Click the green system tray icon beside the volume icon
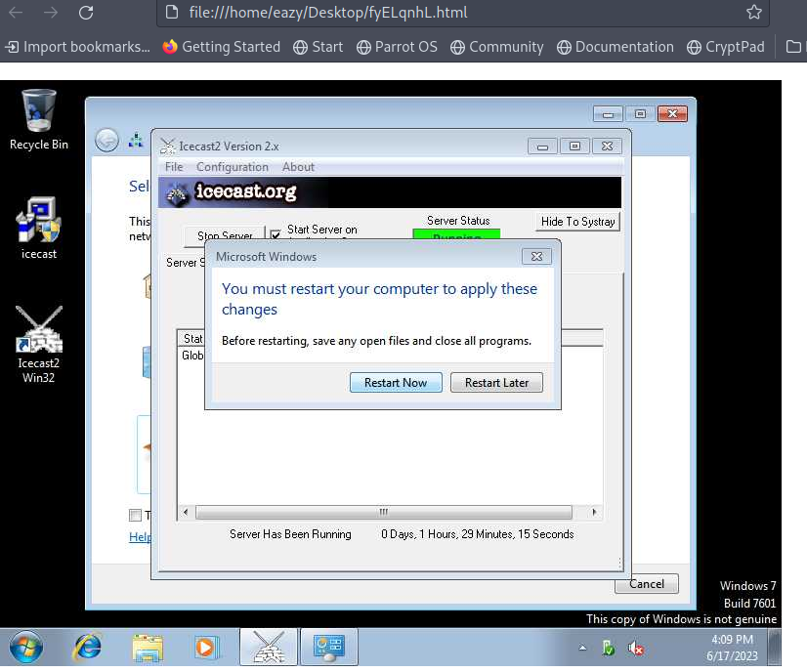This screenshot has width=807, height=672. coord(609,649)
